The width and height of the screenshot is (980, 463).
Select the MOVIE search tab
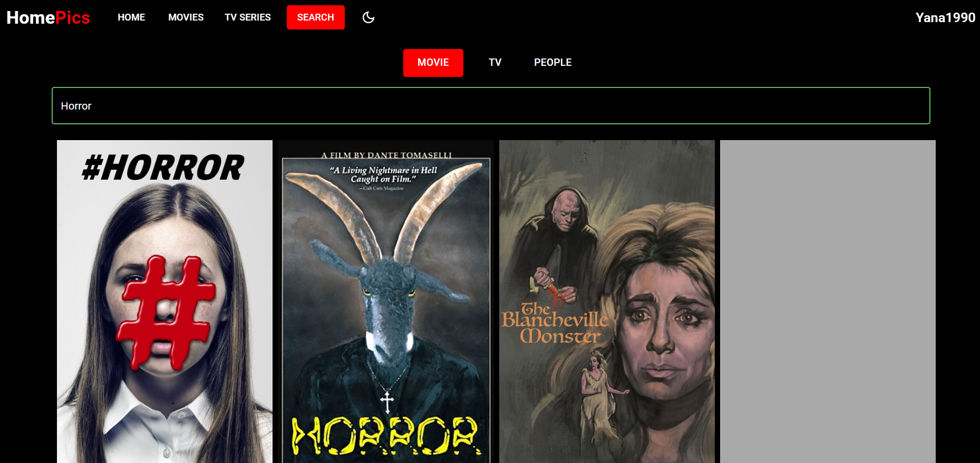[x=433, y=63]
